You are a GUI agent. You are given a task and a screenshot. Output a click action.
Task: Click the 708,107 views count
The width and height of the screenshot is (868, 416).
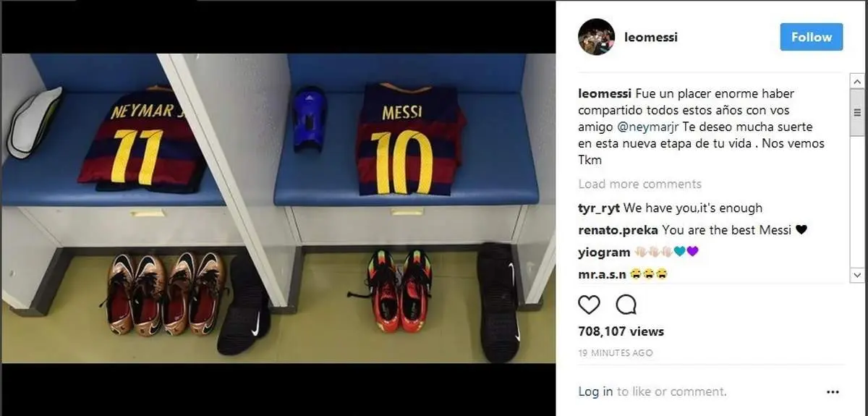[621, 332]
